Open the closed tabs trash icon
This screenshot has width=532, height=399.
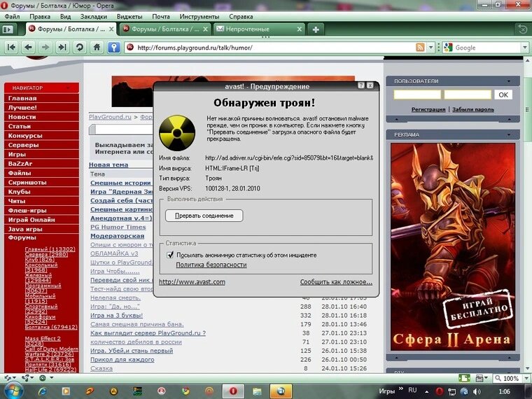pos(522,29)
